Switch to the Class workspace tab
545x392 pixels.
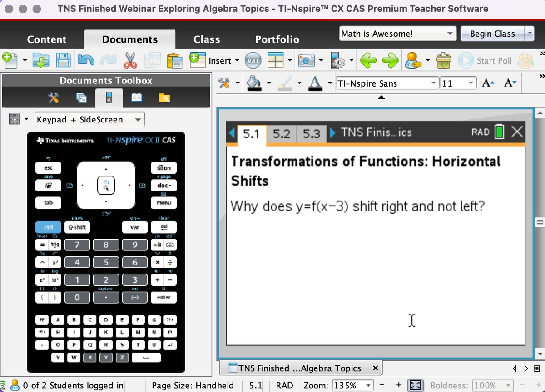tap(207, 39)
